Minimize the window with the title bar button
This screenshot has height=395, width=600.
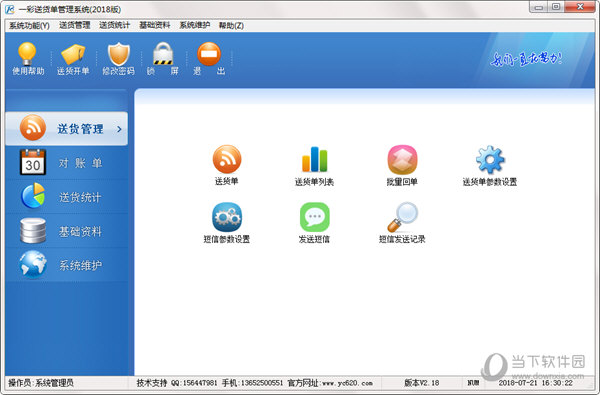(x=539, y=7)
